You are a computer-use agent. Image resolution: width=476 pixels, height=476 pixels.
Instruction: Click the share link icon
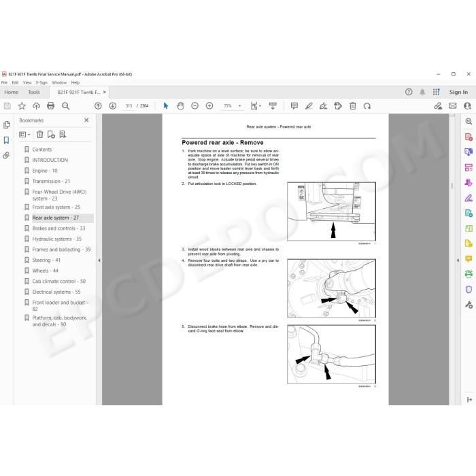(x=438, y=106)
